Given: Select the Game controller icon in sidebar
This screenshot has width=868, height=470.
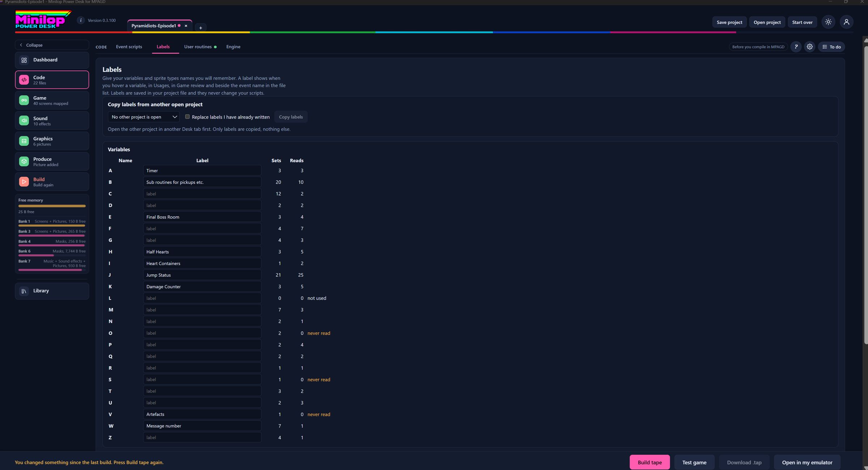Looking at the screenshot, I should [x=24, y=100].
